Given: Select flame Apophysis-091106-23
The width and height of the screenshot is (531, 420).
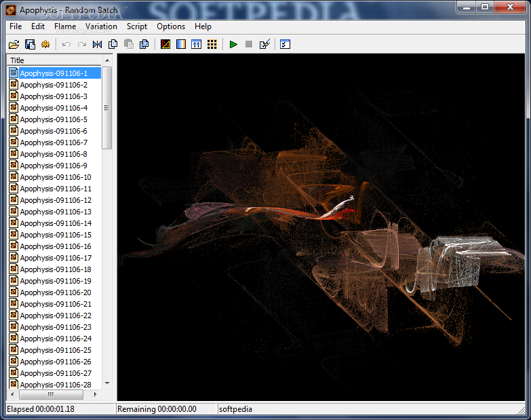Looking at the screenshot, I should (54, 327).
